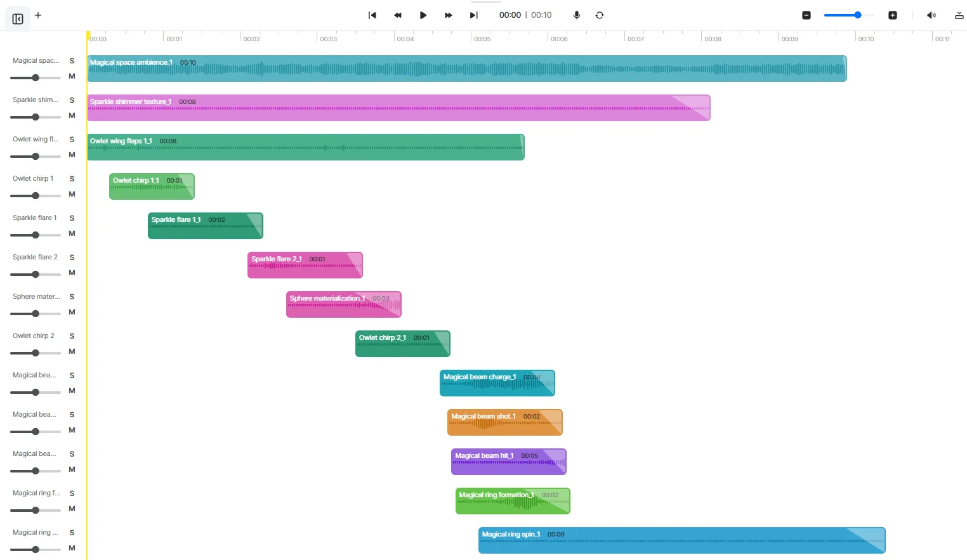The width and height of the screenshot is (967, 560).
Task: Mute the Magical space ambience track
Action: [72, 76]
